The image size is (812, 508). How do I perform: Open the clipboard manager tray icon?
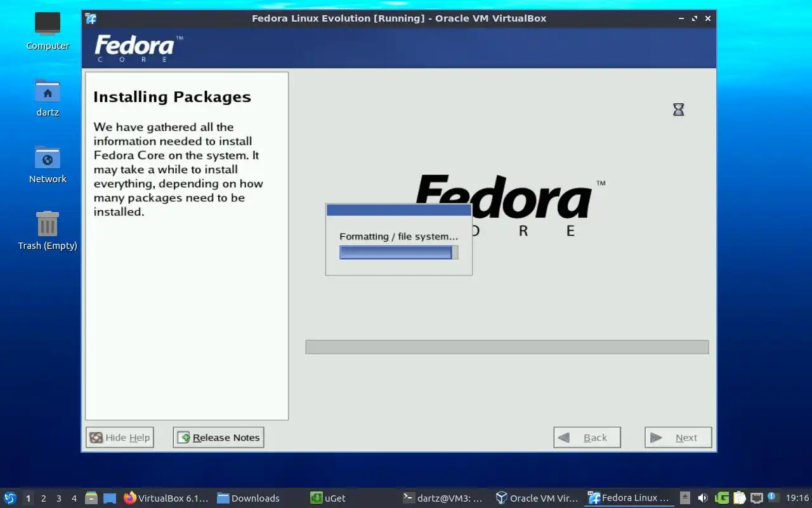pos(740,498)
